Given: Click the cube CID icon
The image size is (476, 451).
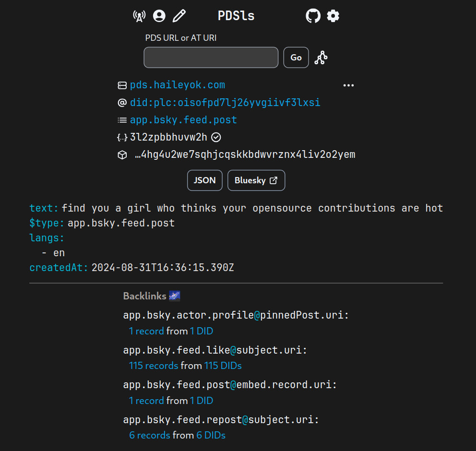Looking at the screenshot, I should 122,155.
